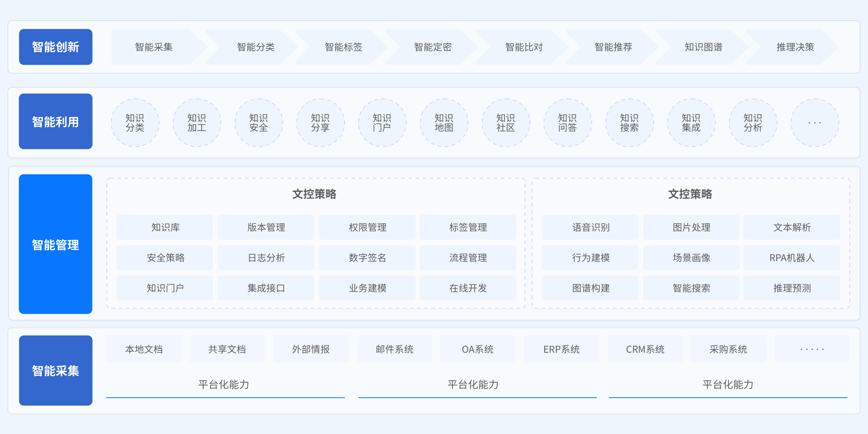Open the 知识地图 circle item
Image resolution: width=868 pixels, height=434 pixels.
click(x=444, y=123)
